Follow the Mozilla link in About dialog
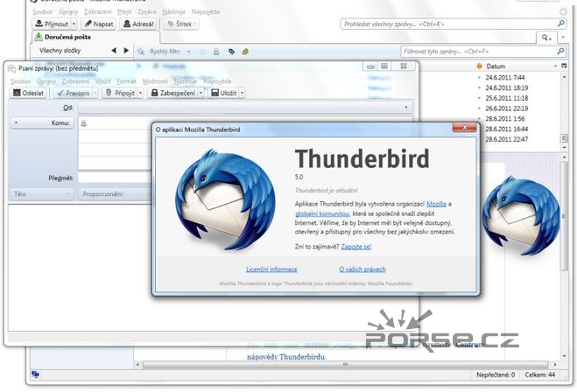 pyautogui.click(x=436, y=204)
